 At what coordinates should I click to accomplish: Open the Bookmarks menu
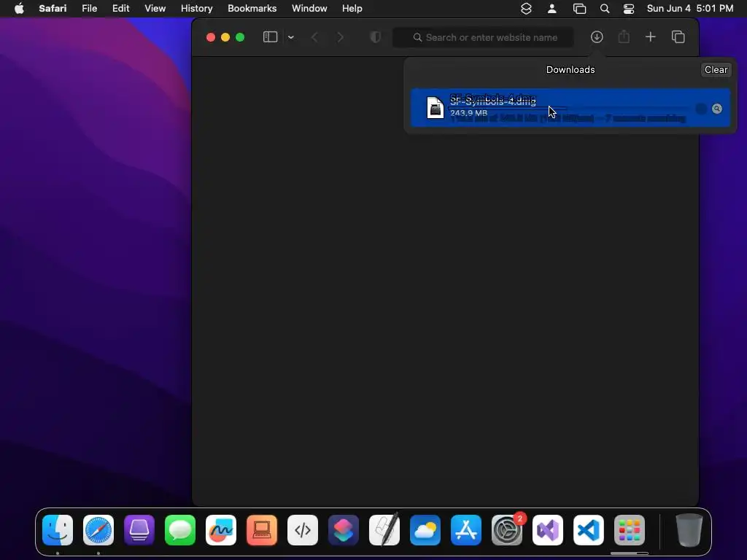coord(252,9)
